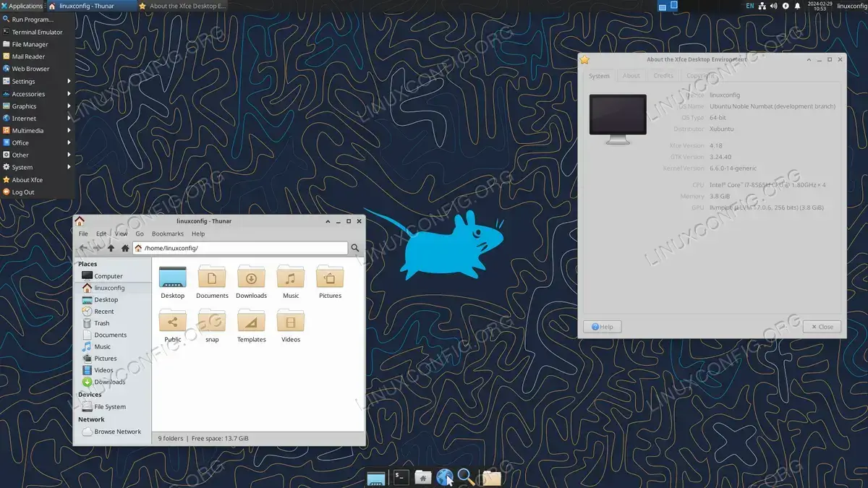Expand the System submenu
Image resolution: width=868 pixels, height=488 pixels.
37,168
